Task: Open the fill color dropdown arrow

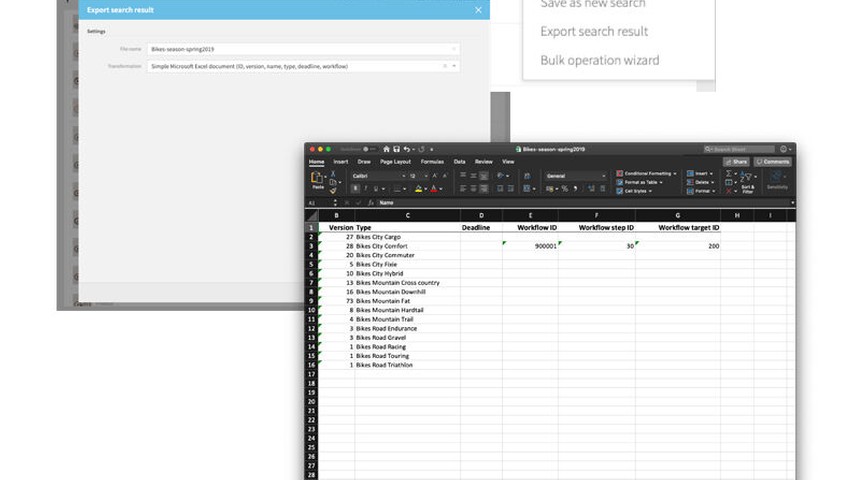Action: click(425, 189)
